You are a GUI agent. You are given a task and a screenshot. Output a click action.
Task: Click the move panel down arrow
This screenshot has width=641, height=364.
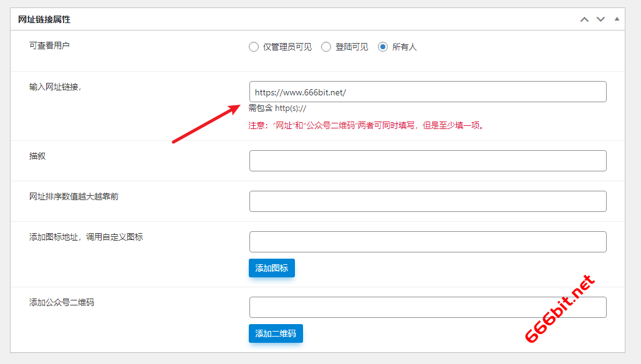[x=600, y=19]
